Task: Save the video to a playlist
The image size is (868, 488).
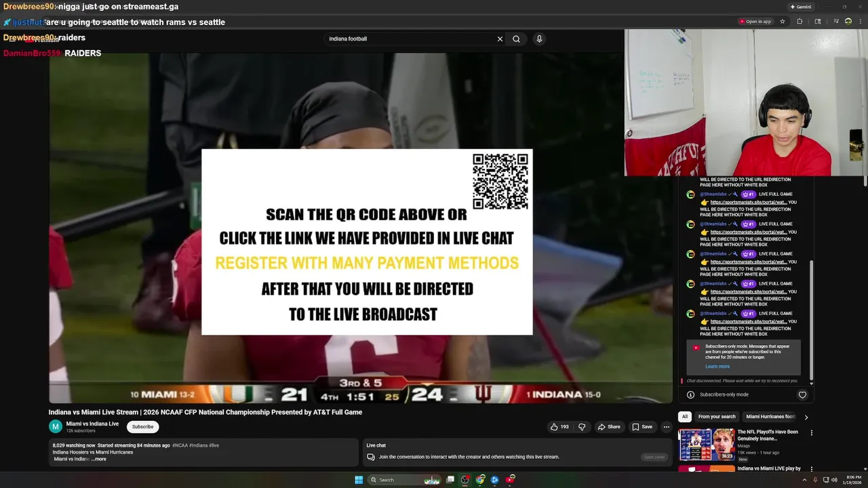Action: pos(642,427)
